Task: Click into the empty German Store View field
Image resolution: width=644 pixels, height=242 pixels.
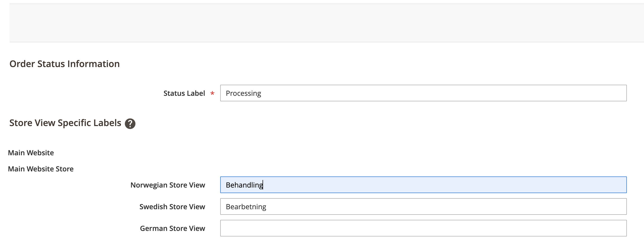Action: 423,228
